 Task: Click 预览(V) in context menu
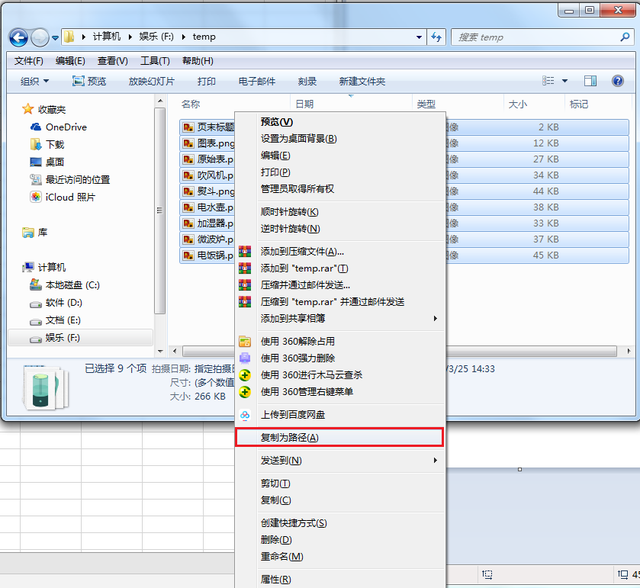tap(276, 122)
